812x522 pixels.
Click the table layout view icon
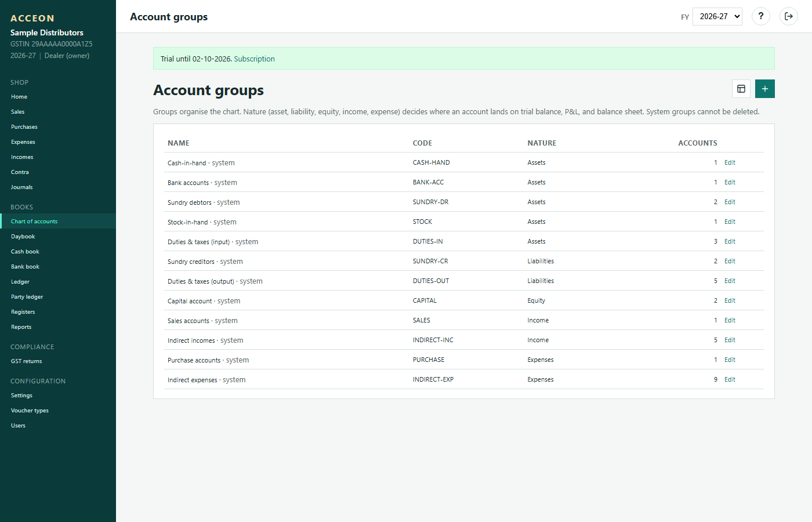(741, 89)
